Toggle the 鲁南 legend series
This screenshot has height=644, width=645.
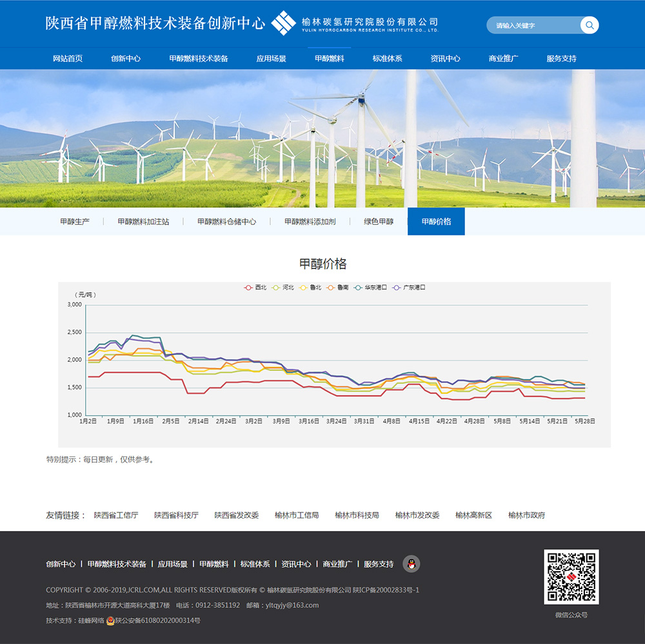coord(337,288)
